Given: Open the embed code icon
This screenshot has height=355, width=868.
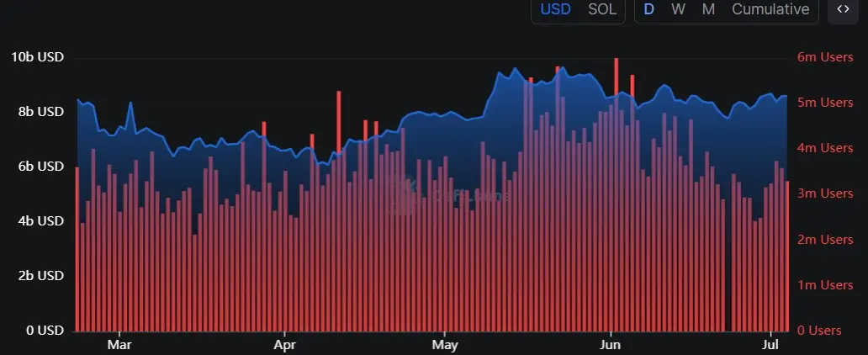Looking at the screenshot, I should point(843,9).
